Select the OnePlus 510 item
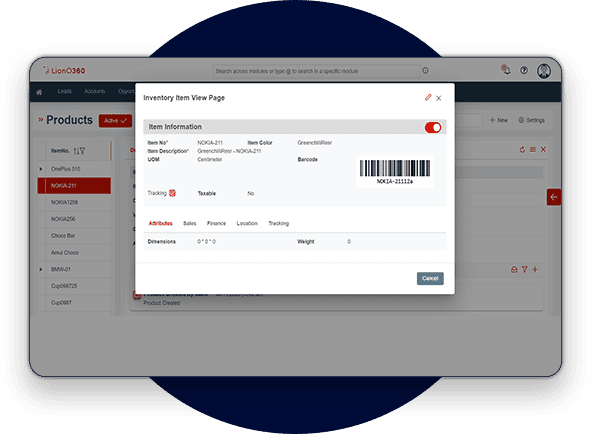 point(66,169)
